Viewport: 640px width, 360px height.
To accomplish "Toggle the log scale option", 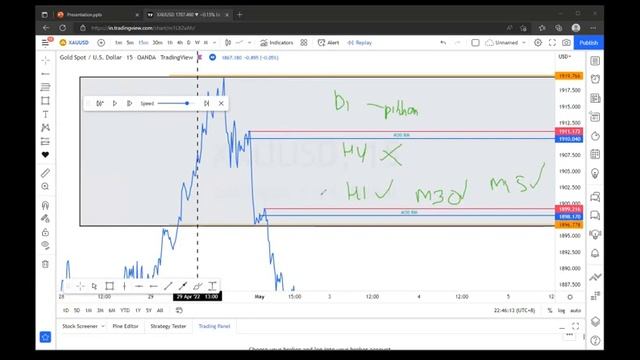I will click(x=562, y=311).
